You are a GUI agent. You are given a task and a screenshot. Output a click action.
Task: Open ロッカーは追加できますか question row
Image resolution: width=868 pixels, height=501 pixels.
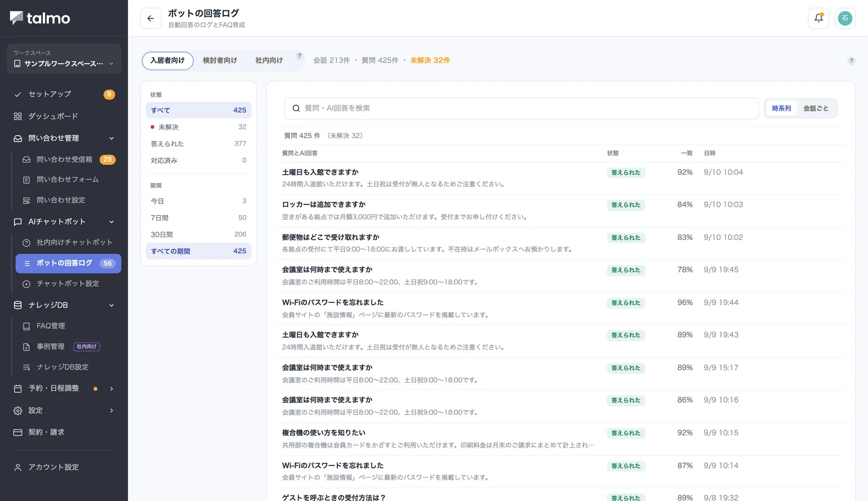coord(560,211)
